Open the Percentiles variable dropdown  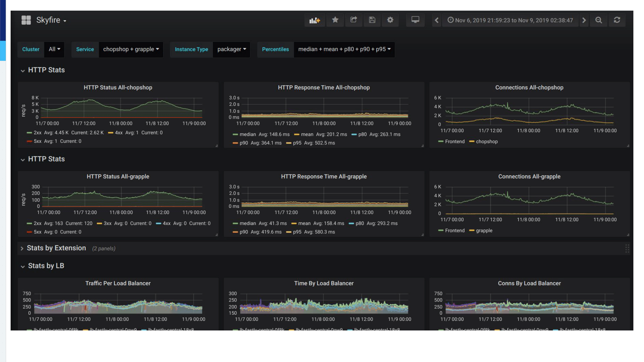(x=344, y=49)
